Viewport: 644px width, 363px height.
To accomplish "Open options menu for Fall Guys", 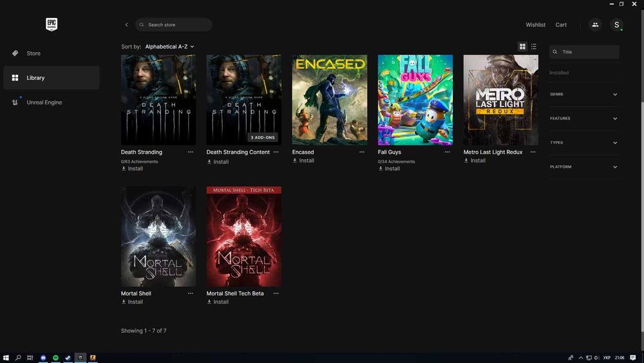I will 448,152.
